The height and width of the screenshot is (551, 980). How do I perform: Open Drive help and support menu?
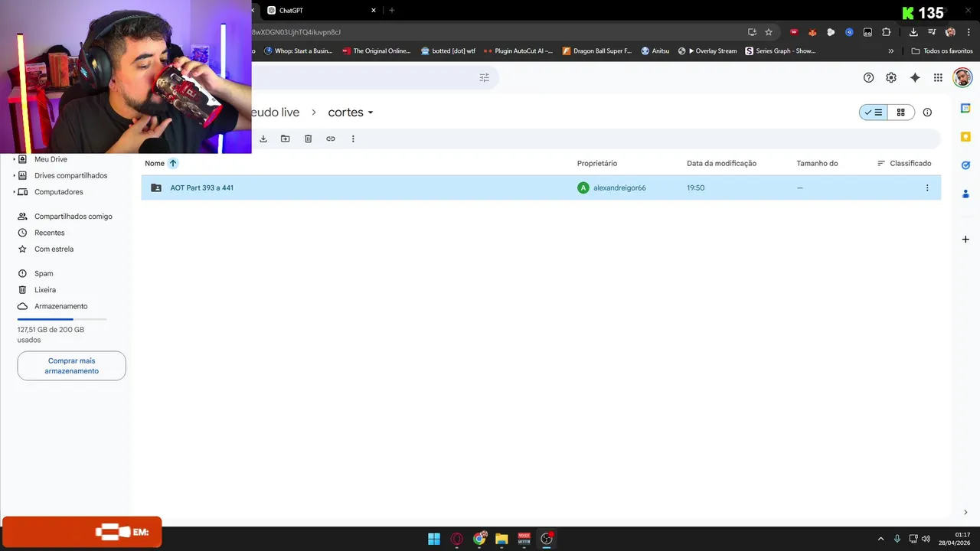pos(868,77)
